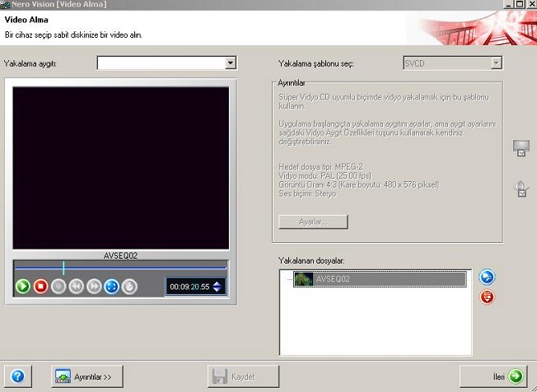The width and height of the screenshot is (537, 392).
Task: Click the Nero Vision title bar icon
Action: [x=5, y=4]
